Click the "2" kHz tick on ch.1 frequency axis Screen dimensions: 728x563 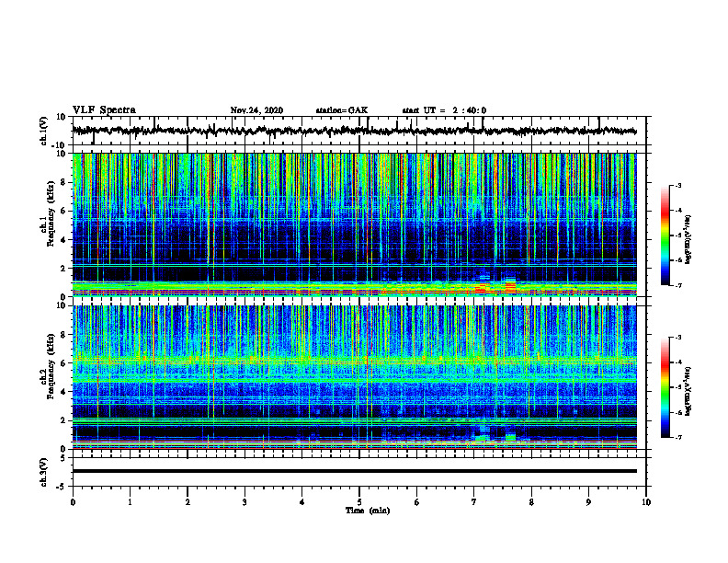coord(64,269)
